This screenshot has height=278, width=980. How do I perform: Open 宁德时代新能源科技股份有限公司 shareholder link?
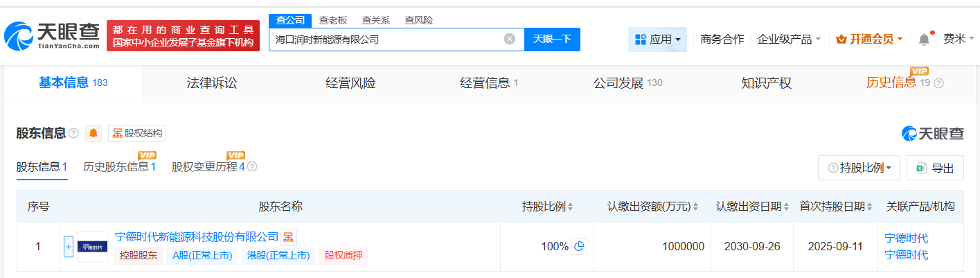(196, 237)
